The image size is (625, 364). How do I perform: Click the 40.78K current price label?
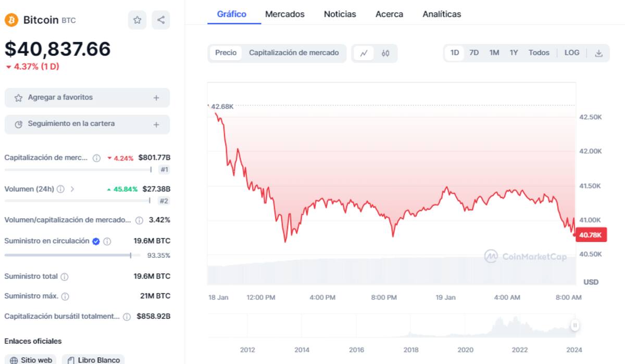590,235
